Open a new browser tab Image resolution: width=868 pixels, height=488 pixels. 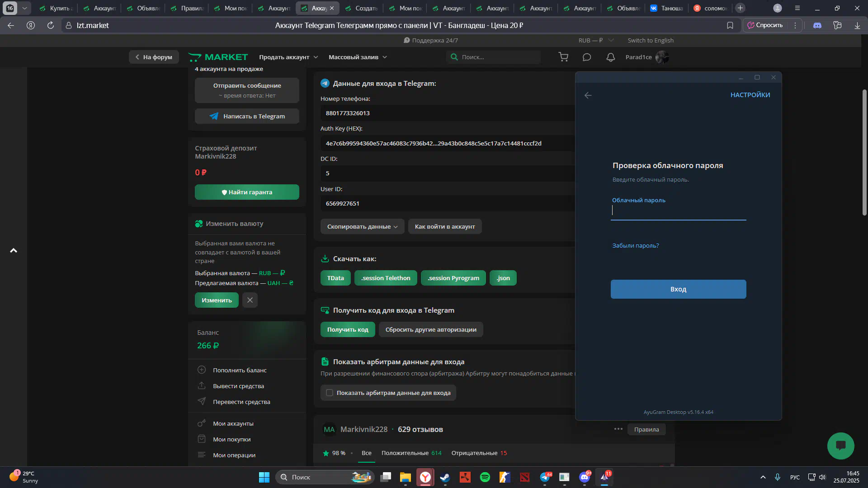click(740, 8)
